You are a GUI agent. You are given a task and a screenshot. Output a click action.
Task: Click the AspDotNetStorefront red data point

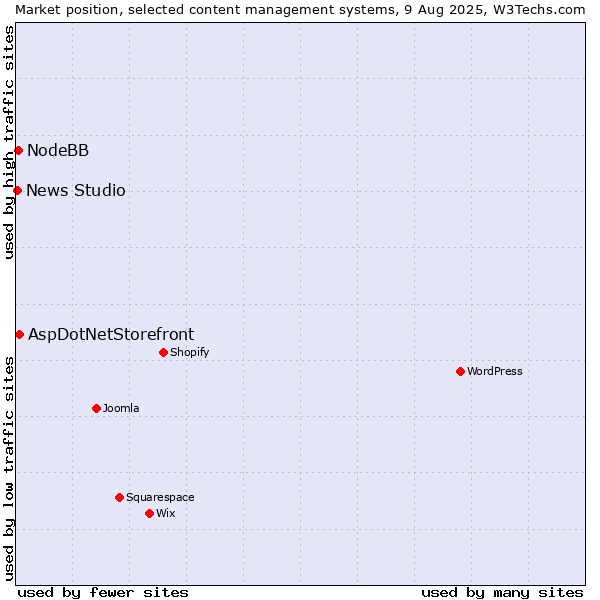[20, 334]
